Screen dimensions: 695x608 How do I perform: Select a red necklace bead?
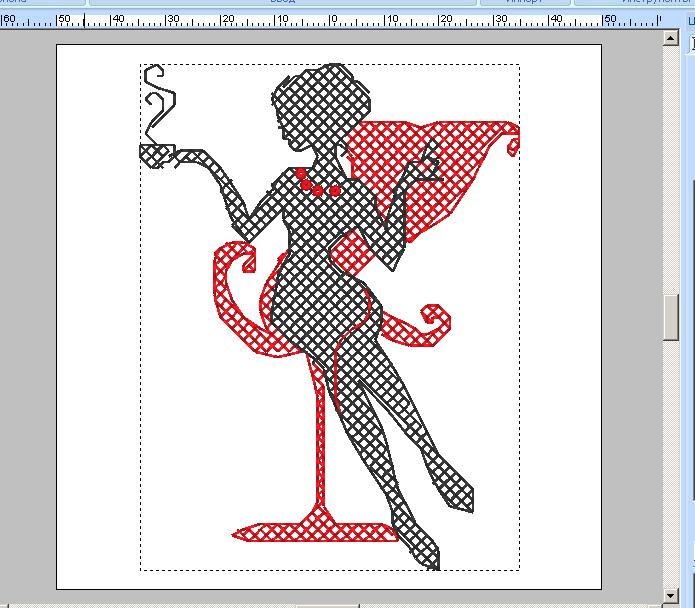point(318,190)
